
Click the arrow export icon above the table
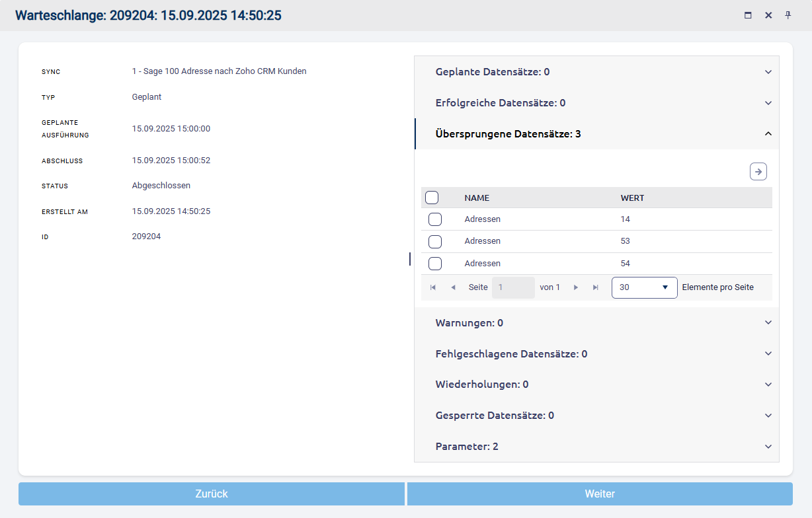click(758, 172)
